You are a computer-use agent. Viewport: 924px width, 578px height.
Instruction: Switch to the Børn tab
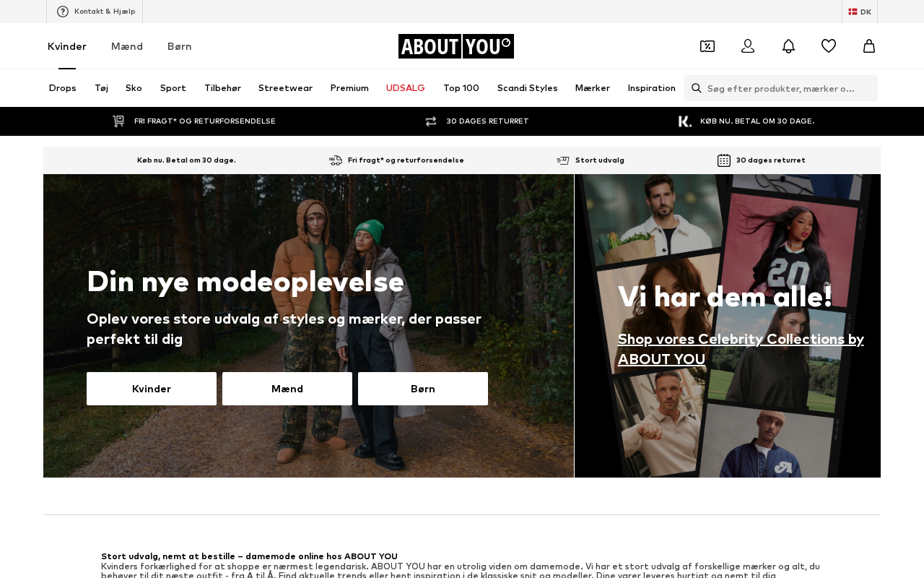[180, 46]
